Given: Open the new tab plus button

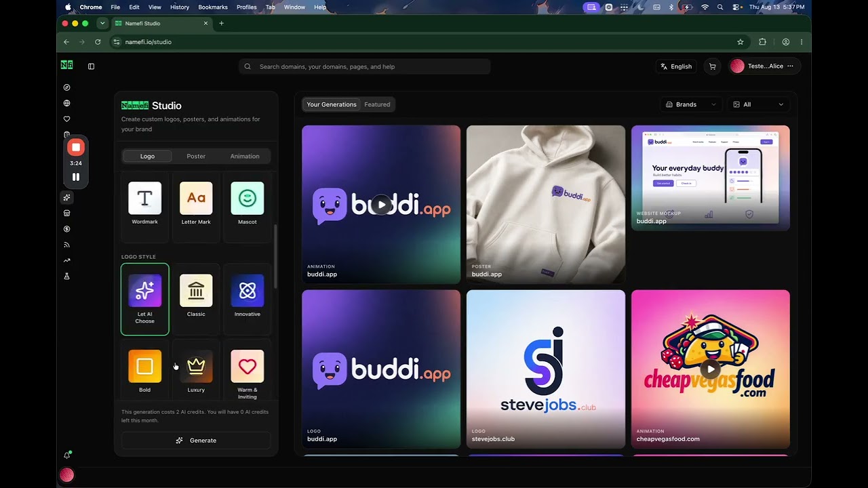Looking at the screenshot, I should [x=221, y=23].
